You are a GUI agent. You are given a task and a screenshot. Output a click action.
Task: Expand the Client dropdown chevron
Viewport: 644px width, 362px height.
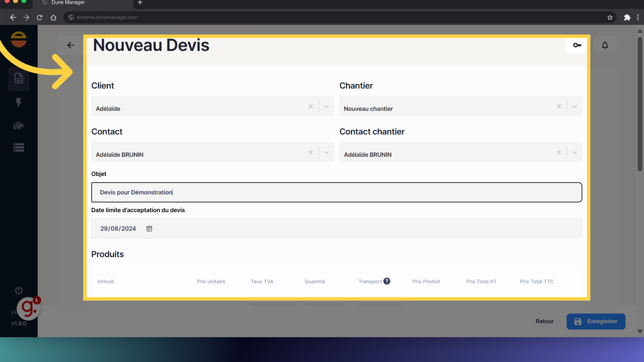tap(326, 106)
